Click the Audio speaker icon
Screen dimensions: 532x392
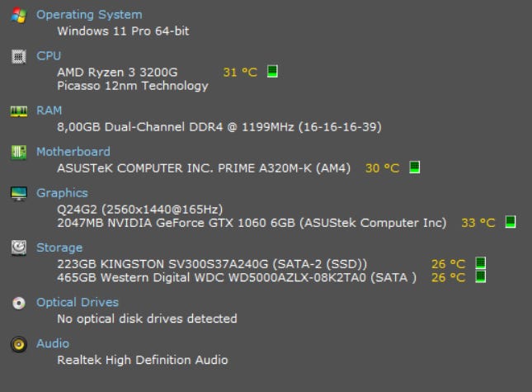[x=19, y=344]
